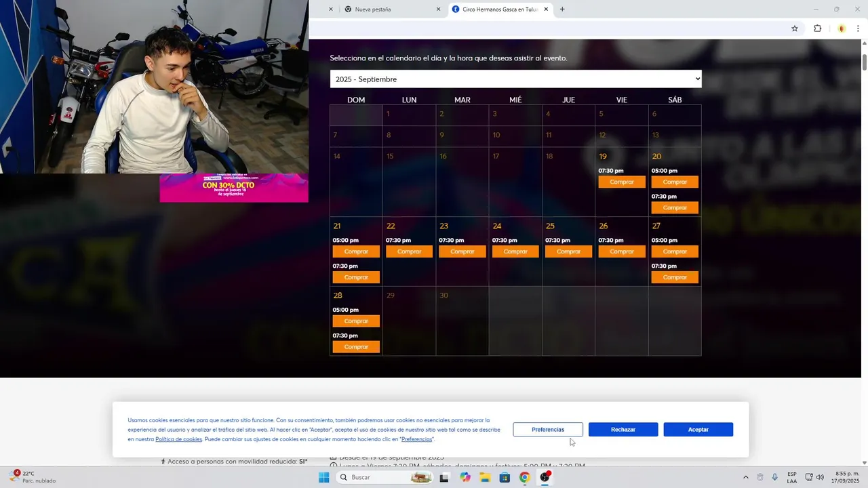Open Microsoft Store from the taskbar
The image size is (868, 488).
click(x=505, y=477)
